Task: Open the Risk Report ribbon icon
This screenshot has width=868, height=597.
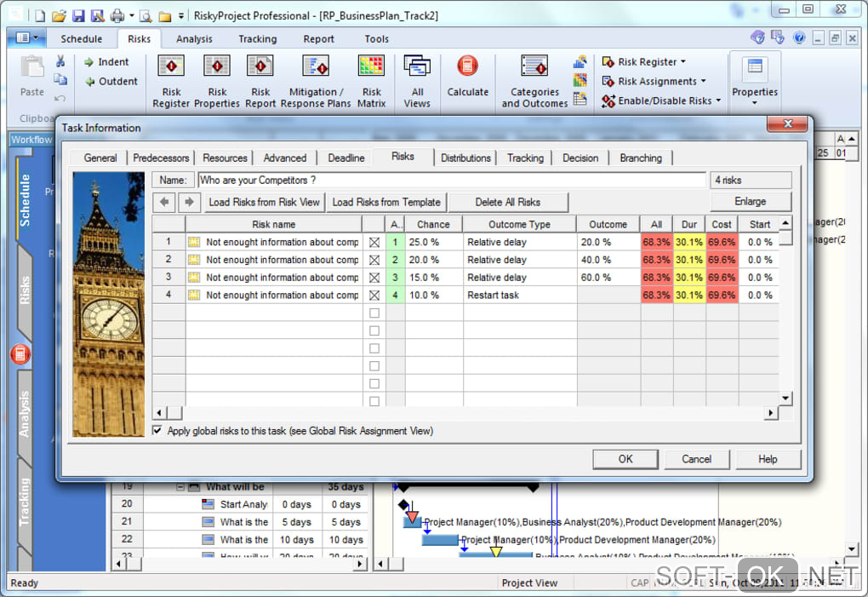Action: 260,81
